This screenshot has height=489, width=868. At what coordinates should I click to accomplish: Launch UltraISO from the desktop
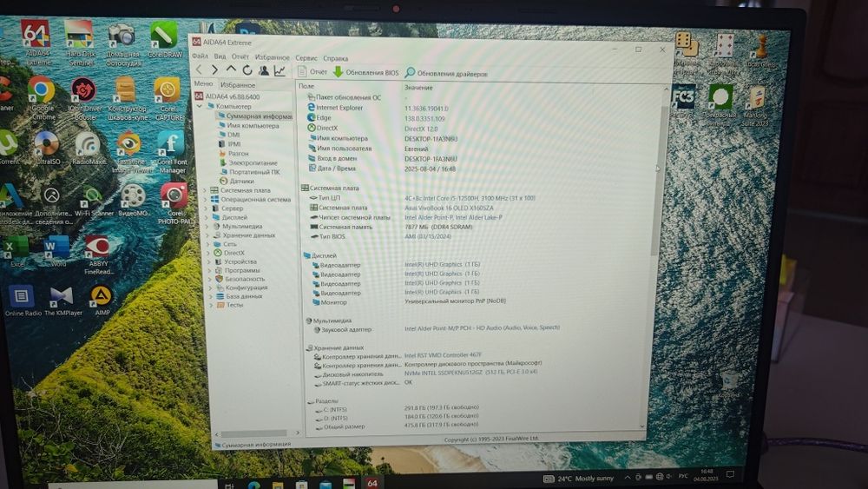[47, 148]
